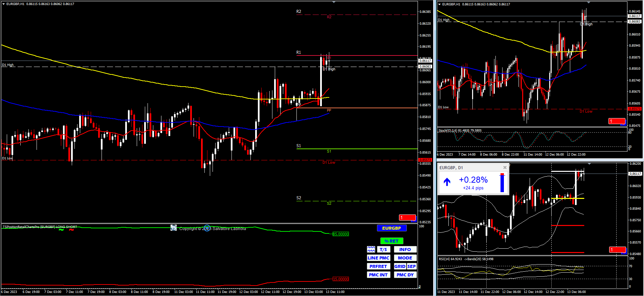644x296 pixels.
Task: Open the INFO panel button
Action: point(405,249)
